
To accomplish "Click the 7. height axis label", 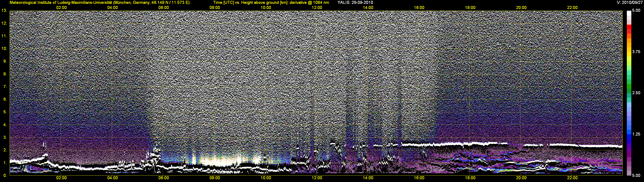I will pos(5,87).
